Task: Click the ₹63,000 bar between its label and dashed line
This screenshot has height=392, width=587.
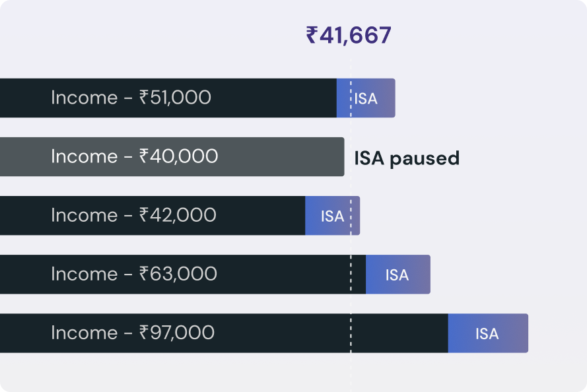Action: tap(284, 275)
